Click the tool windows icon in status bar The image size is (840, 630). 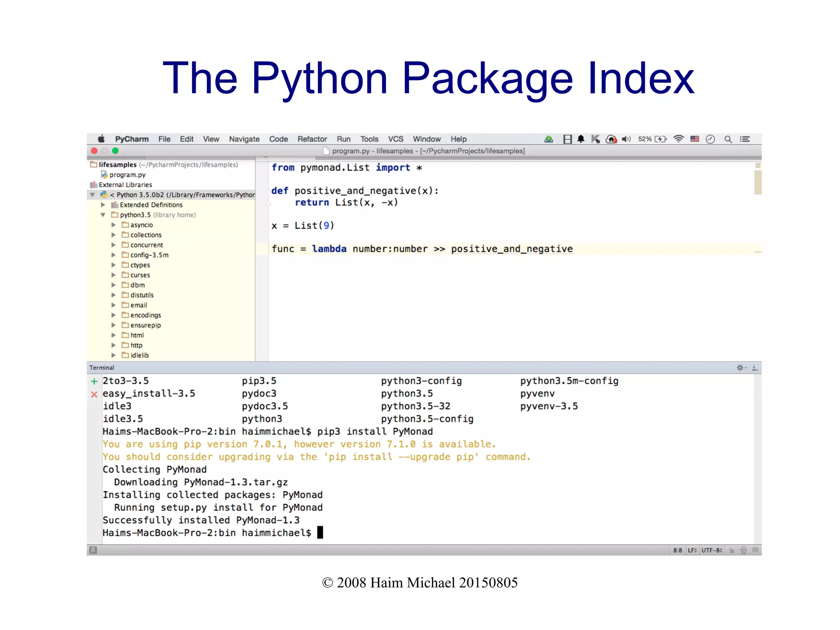[x=93, y=550]
